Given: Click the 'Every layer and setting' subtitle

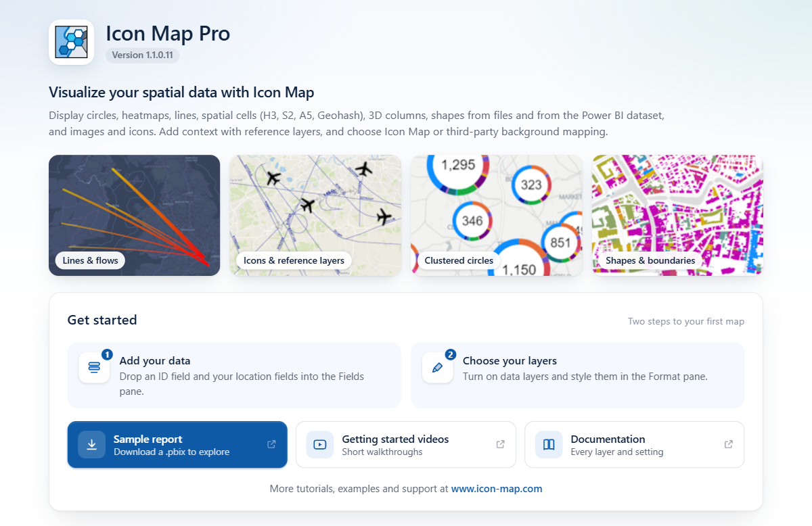Looking at the screenshot, I should [617, 452].
